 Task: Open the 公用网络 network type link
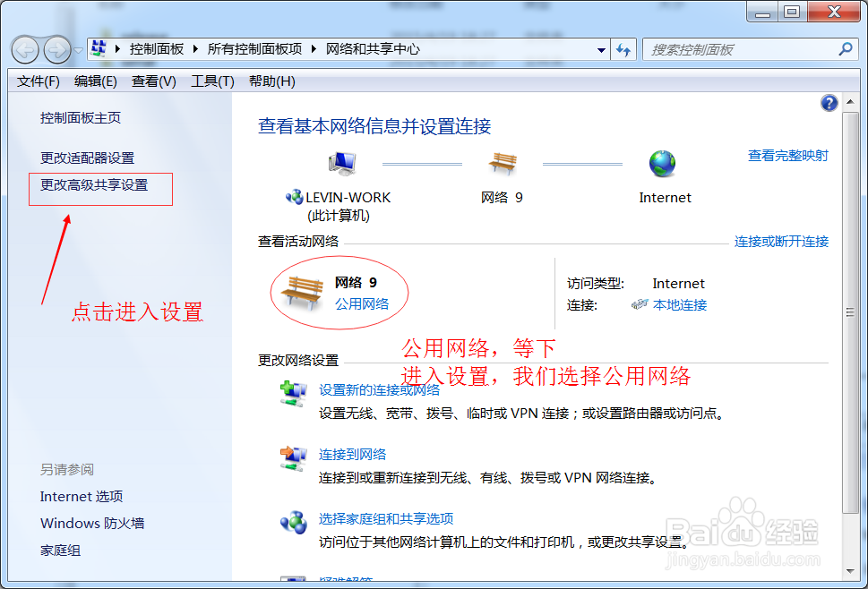(362, 304)
